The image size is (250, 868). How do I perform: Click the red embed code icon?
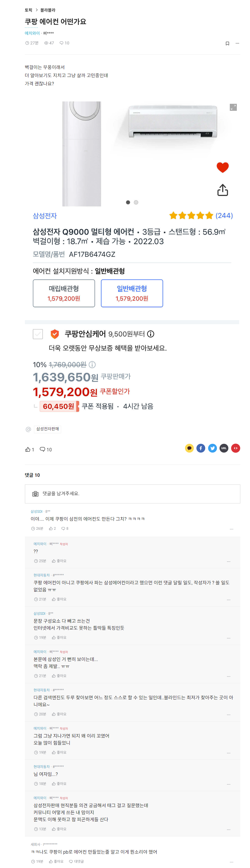pyautogui.click(x=235, y=448)
